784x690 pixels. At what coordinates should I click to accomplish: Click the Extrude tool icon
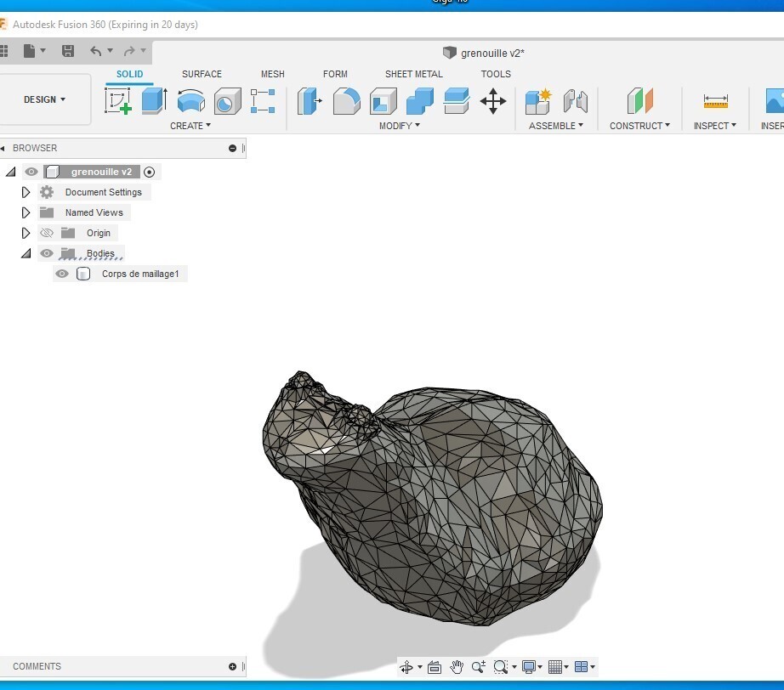[x=154, y=101]
